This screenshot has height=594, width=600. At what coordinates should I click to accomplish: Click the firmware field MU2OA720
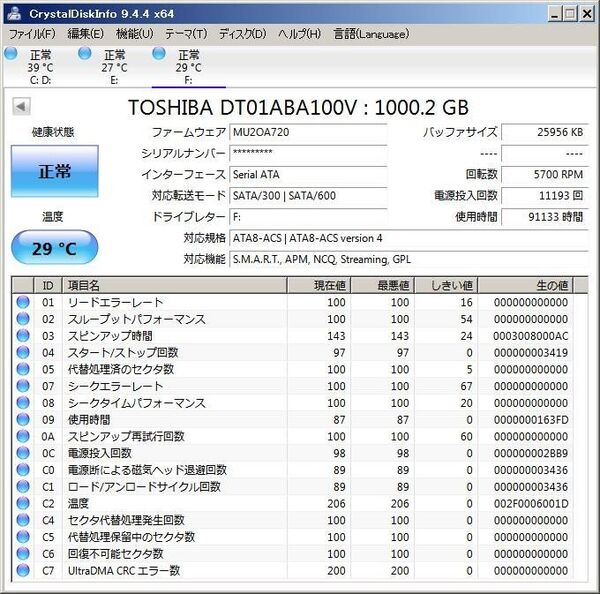click(308, 132)
